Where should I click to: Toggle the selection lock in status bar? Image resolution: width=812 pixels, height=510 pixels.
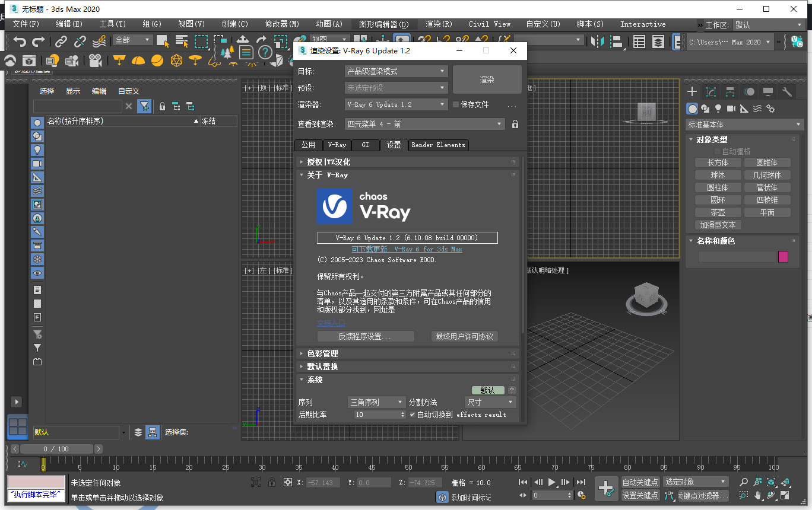click(272, 482)
